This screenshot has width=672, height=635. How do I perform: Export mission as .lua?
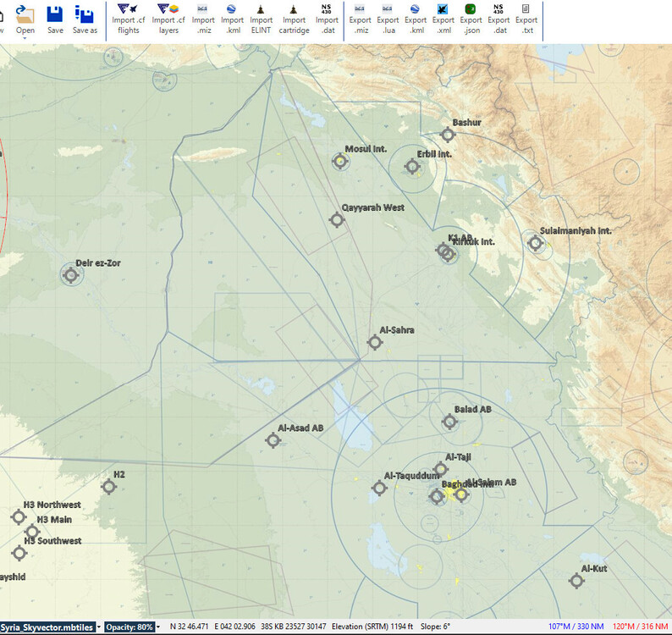[388, 19]
